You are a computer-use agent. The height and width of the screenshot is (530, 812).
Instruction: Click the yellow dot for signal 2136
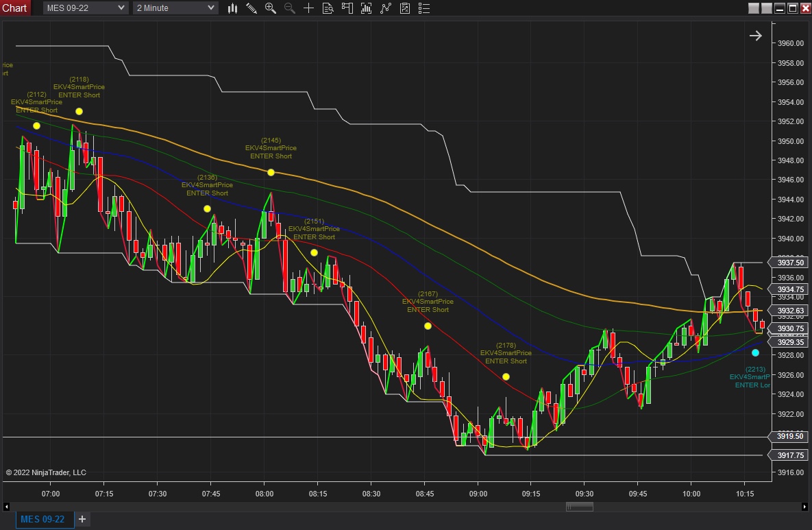207,209
